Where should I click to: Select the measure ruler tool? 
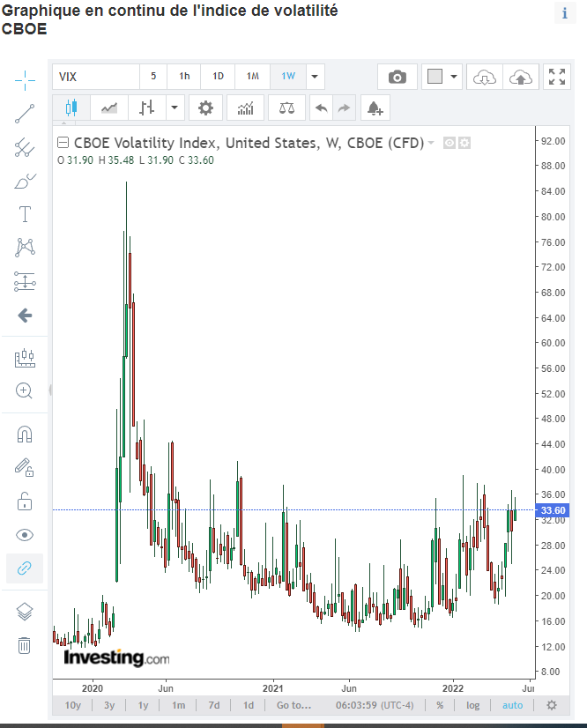click(x=25, y=358)
